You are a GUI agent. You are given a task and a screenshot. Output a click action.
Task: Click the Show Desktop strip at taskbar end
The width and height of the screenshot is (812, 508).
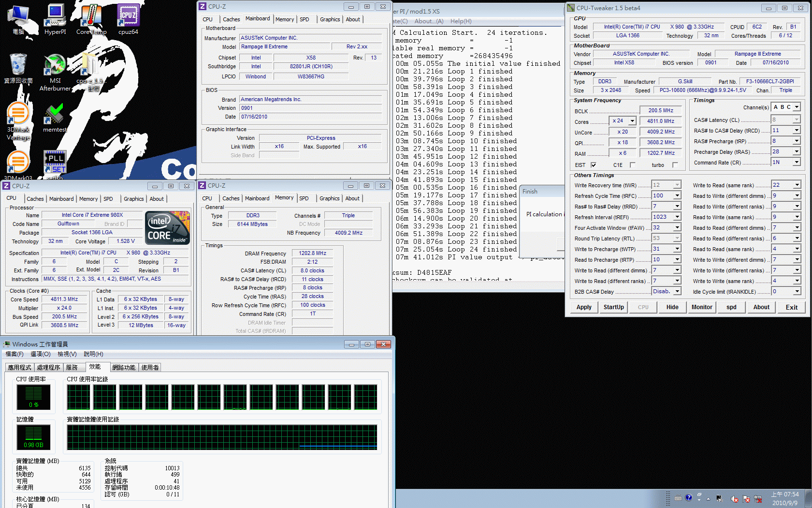click(x=808, y=499)
